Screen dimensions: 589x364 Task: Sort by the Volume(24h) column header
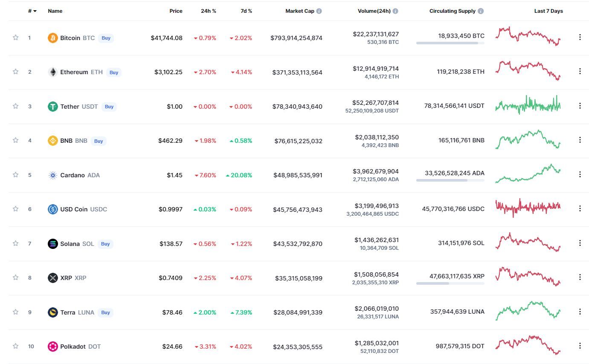374,11
